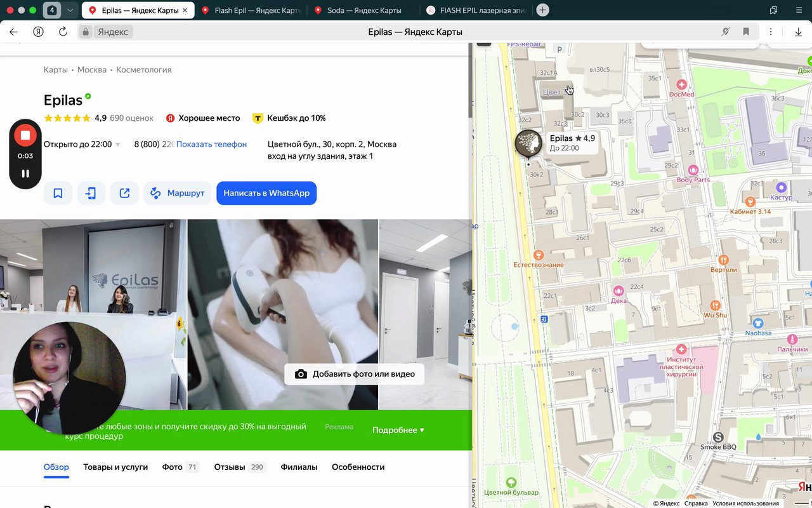The height and width of the screenshot is (508, 812).
Task: Click the lock site-security icon
Action: pos(86,32)
